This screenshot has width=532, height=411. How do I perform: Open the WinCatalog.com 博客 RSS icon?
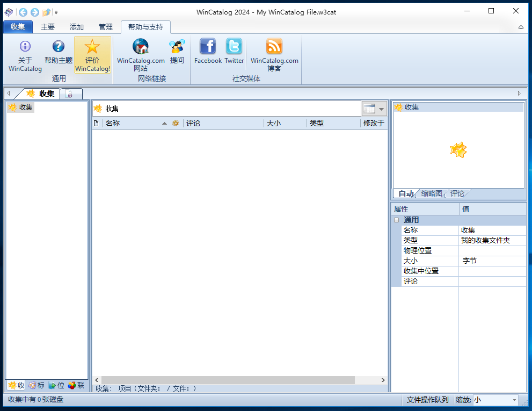[x=274, y=47]
